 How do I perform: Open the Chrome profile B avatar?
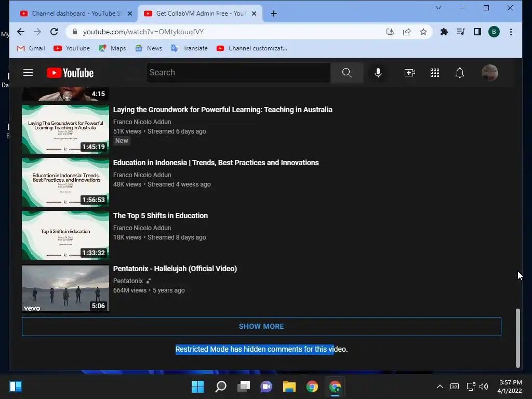tap(494, 32)
